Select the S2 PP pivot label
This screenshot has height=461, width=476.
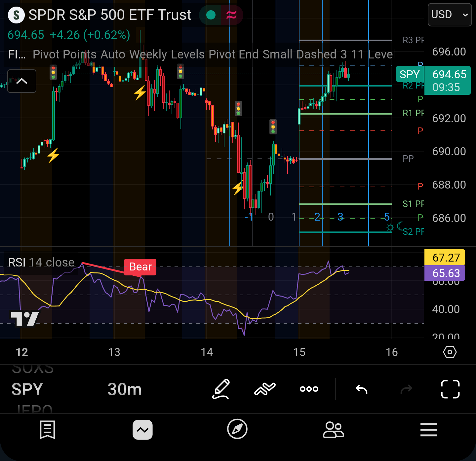413,232
